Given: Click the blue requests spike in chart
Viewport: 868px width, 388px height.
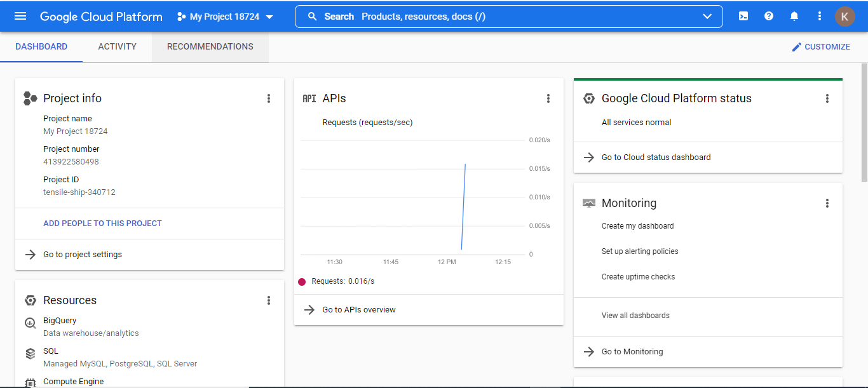Looking at the screenshot, I should pos(463,206).
